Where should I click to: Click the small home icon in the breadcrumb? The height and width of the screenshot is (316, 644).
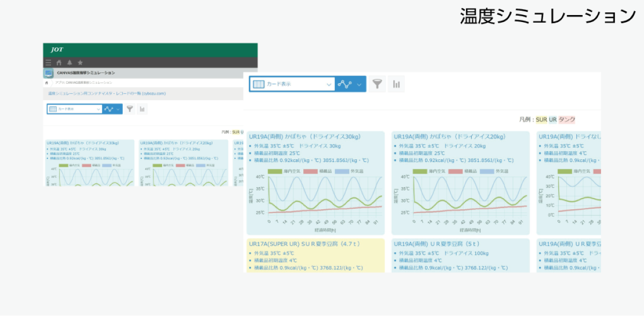point(47,83)
